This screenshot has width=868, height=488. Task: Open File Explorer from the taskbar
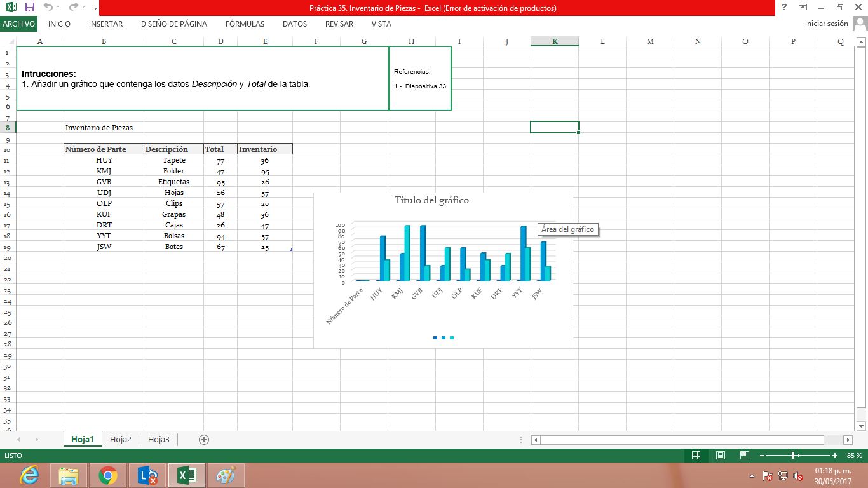click(69, 475)
